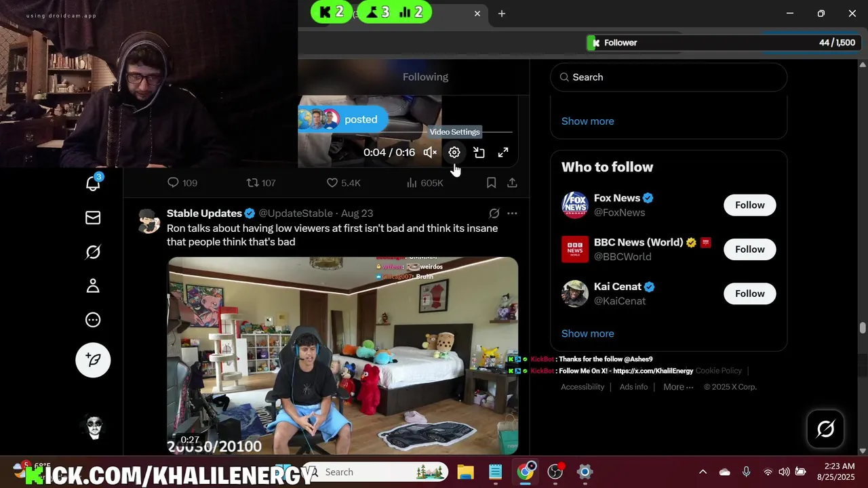Open Fox News logo avatar
Screen dimensions: 868x488
(x=575, y=205)
